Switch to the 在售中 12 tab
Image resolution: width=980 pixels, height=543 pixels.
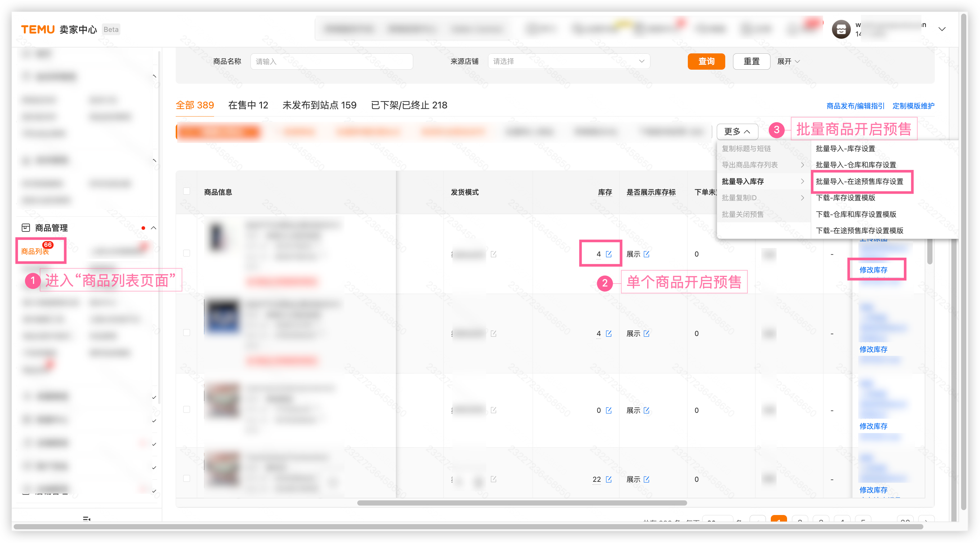[248, 105]
